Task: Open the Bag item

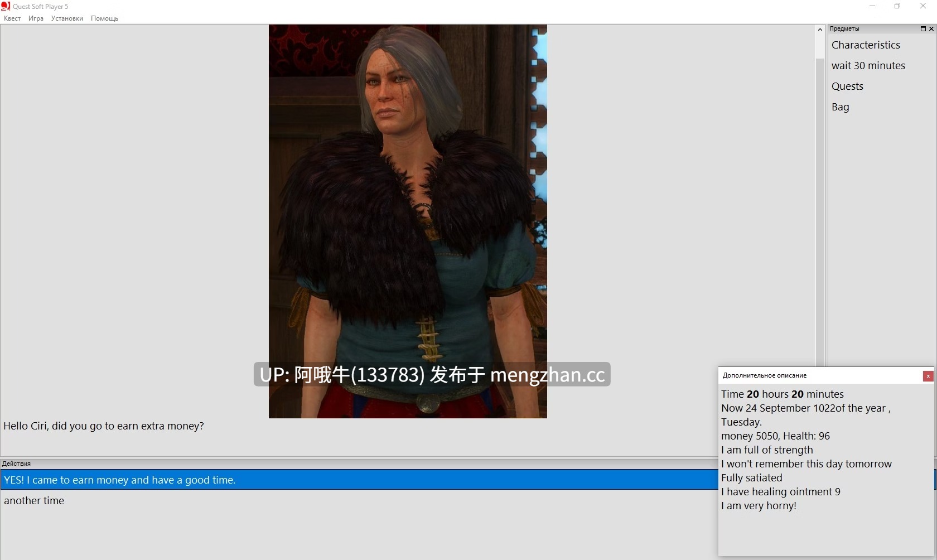Action: [840, 107]
